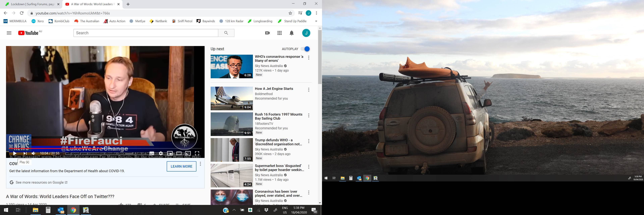The width and height of the screenshot is (644, 215).
Task: Open video player settings gear
Action: tap(161, 153)
